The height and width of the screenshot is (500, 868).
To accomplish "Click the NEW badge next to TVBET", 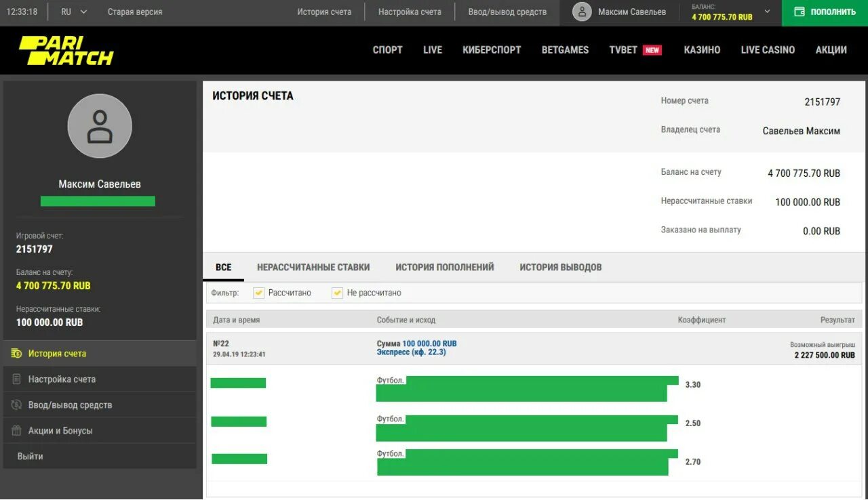I will coord(652,50).
